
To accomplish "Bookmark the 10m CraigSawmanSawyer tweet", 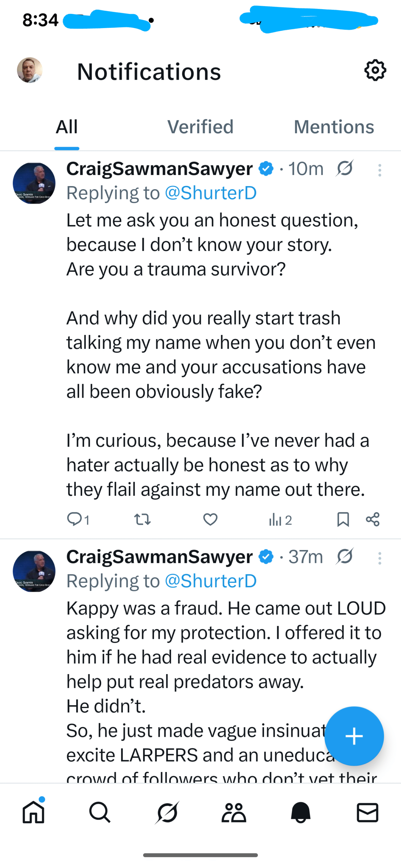I will 343,519.
